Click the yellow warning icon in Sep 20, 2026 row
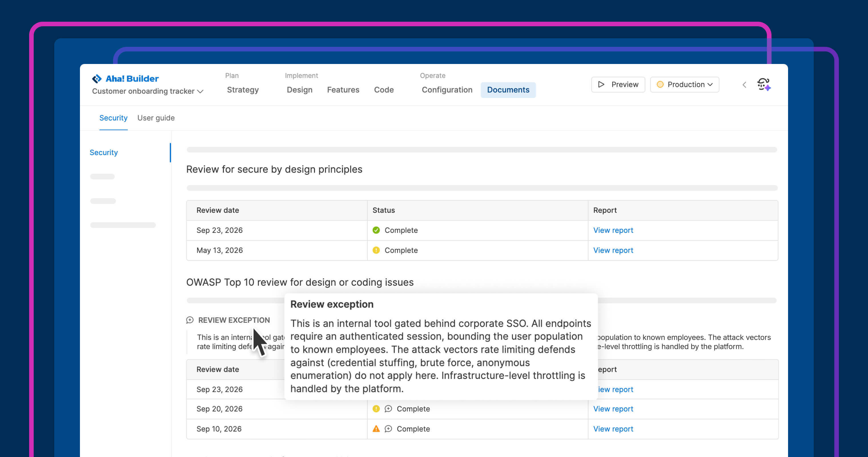This screenshot has height=457, width=868. (x=376, y=408)
